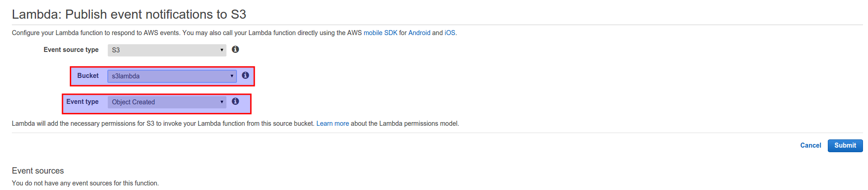Click the Bucket field label

[x=88, y=76]
